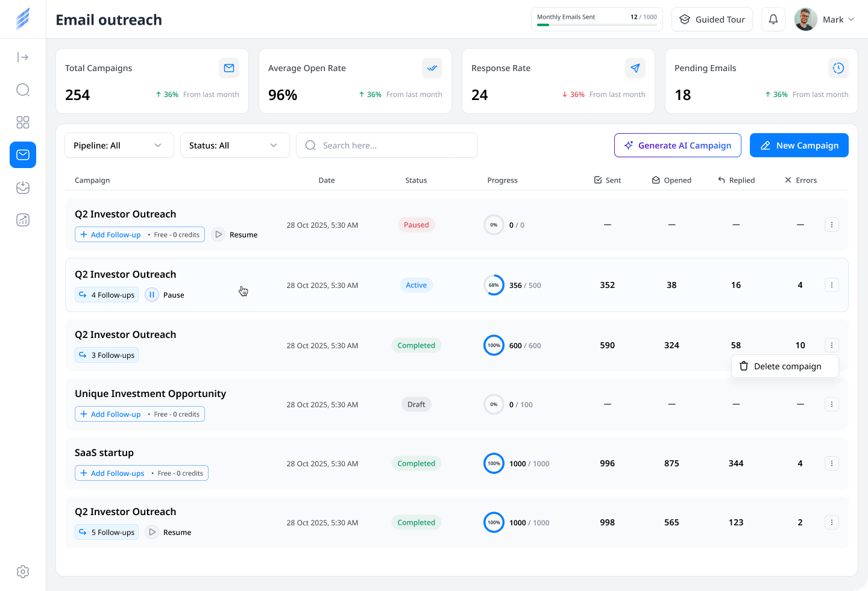Click the Campaign column header
The image size is (868, 591).
[x=92, y=180]
